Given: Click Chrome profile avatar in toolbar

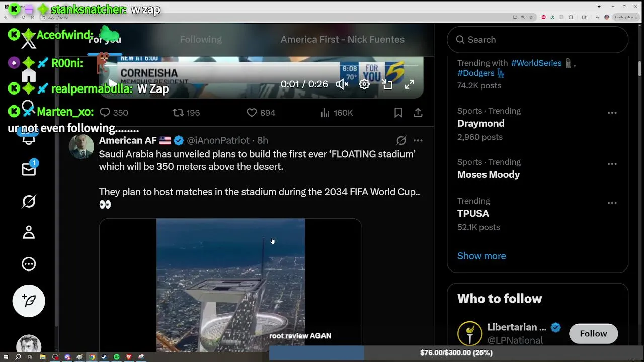Looking at the screenshot, I should [x=607, y=17].
